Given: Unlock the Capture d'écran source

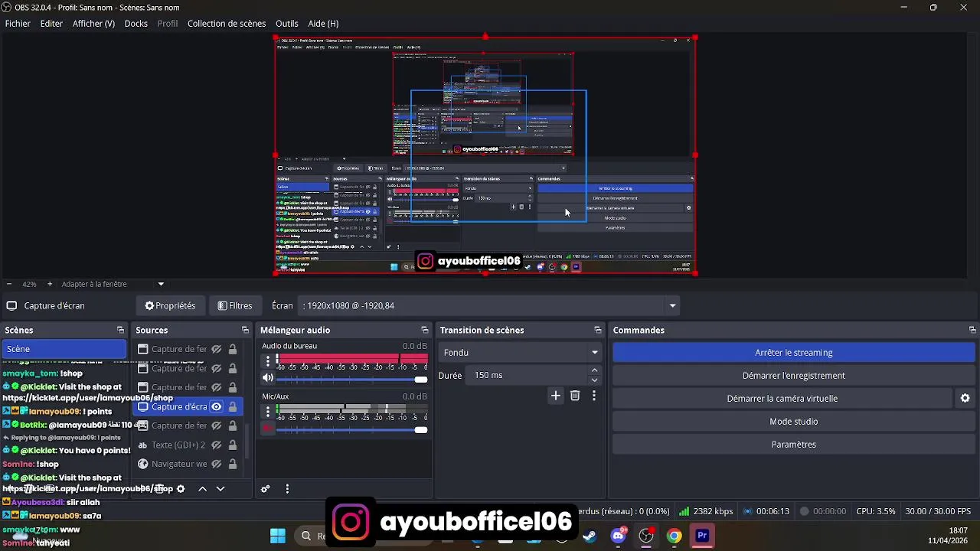Looking at the screenshot, I should click(233, 406).
